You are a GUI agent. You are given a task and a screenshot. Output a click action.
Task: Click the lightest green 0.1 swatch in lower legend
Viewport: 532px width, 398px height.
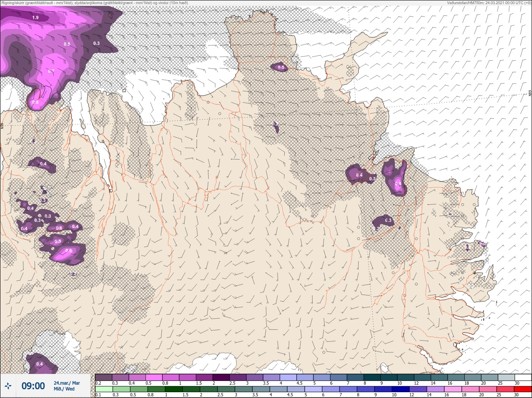coord(103,389)
